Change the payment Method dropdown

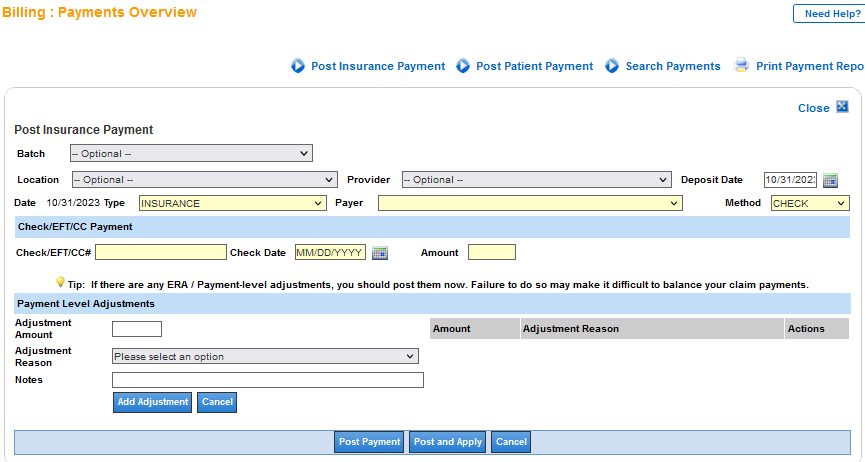[809, 203]
